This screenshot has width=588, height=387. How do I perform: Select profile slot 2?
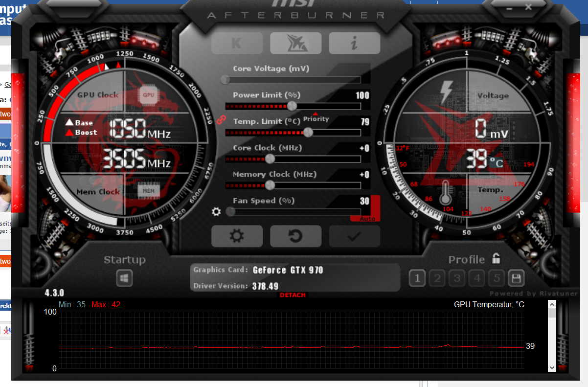click(x=437, y=278)
